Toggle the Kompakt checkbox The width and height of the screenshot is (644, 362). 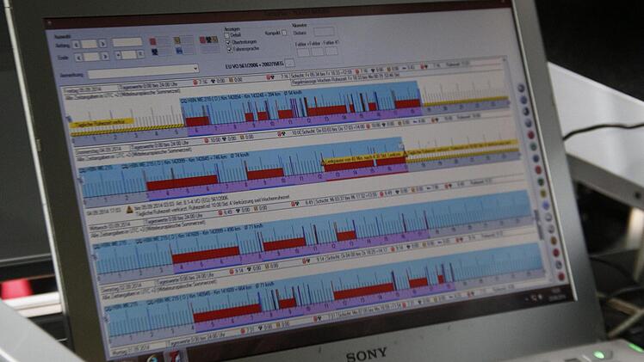[x=286, y=34]
